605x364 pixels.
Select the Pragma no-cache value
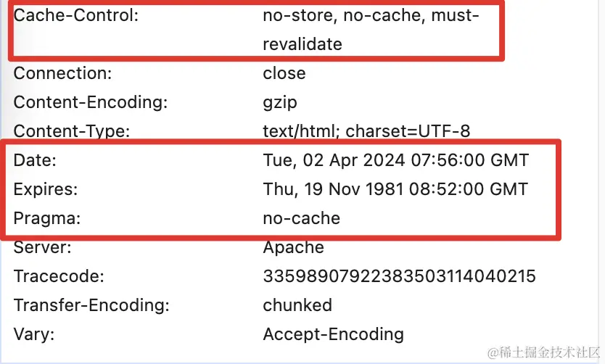[x=301, y=219]
